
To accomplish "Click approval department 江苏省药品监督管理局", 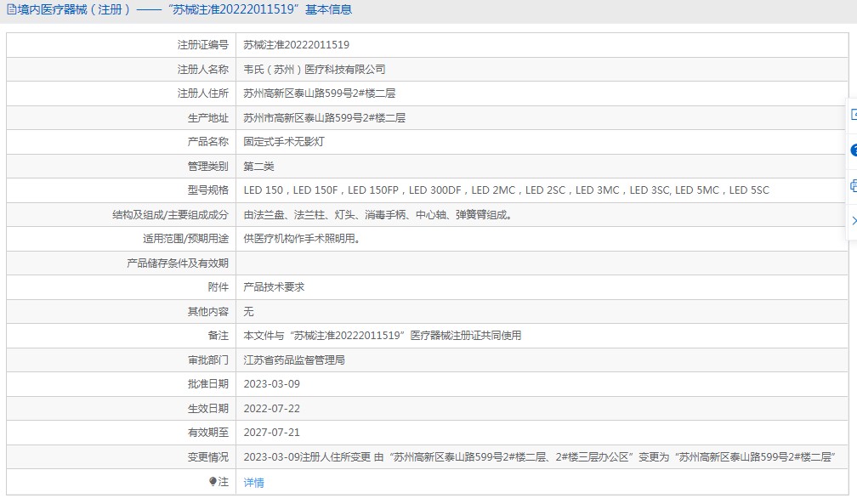I will (x=294, y=360).
